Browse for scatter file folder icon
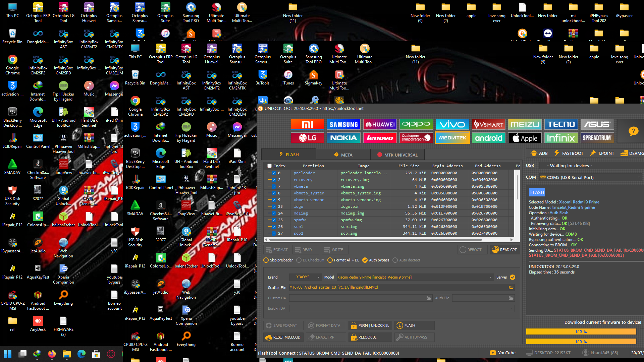Image resolution: width=644 pixels, height=362 pixels. coord(511,288)
